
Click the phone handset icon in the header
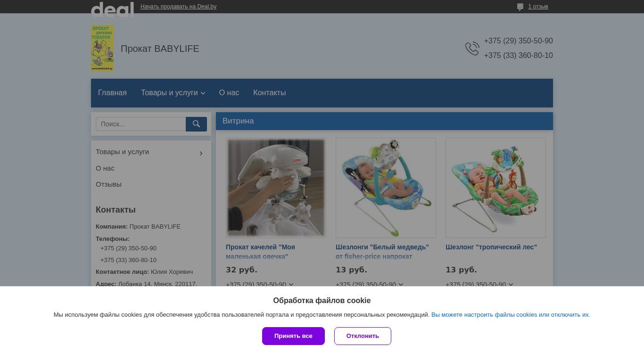tap(472, 48)
